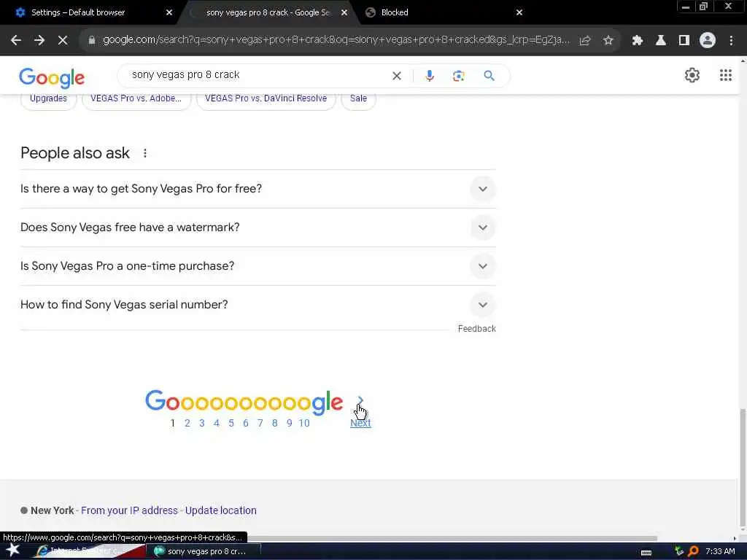Open the Extensions puzzle icon
The height and width of the screenshot is (560, 747).
638,41
